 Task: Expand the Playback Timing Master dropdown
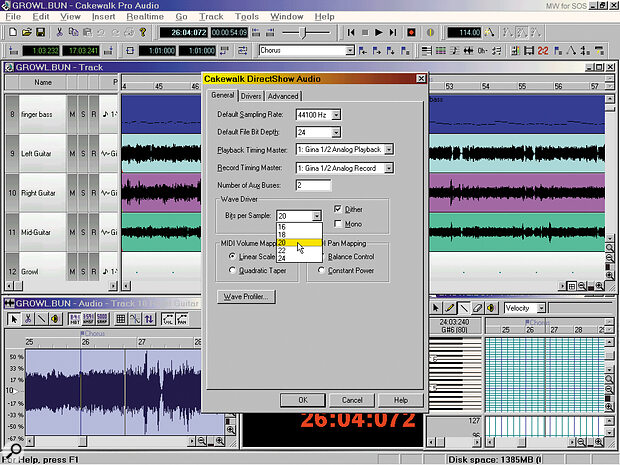pos(389,149)
